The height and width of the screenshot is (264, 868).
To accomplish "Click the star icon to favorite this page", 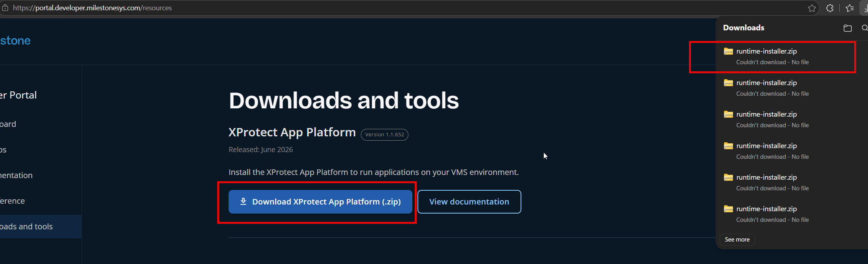I will (812, 8).
